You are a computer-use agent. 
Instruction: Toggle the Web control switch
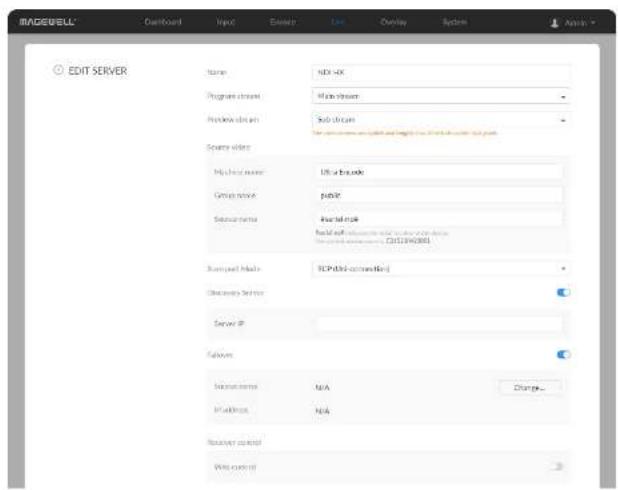pos(557,467)
